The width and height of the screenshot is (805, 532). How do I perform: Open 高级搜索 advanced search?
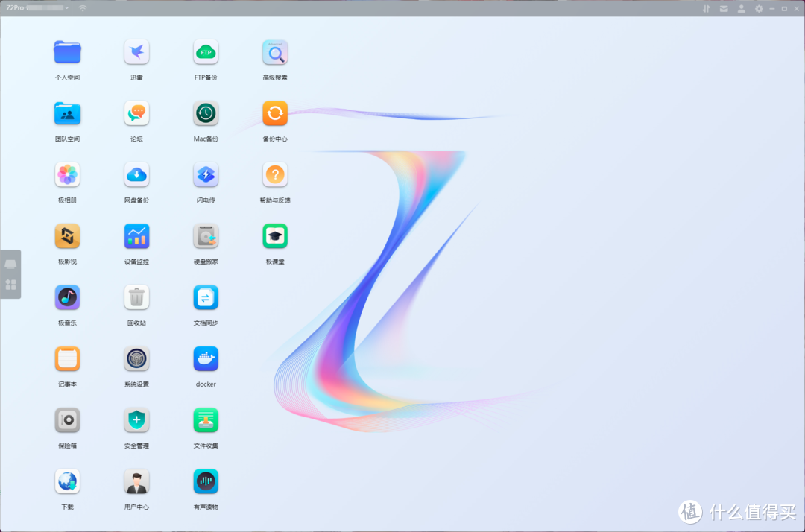(x=275, y=52)
